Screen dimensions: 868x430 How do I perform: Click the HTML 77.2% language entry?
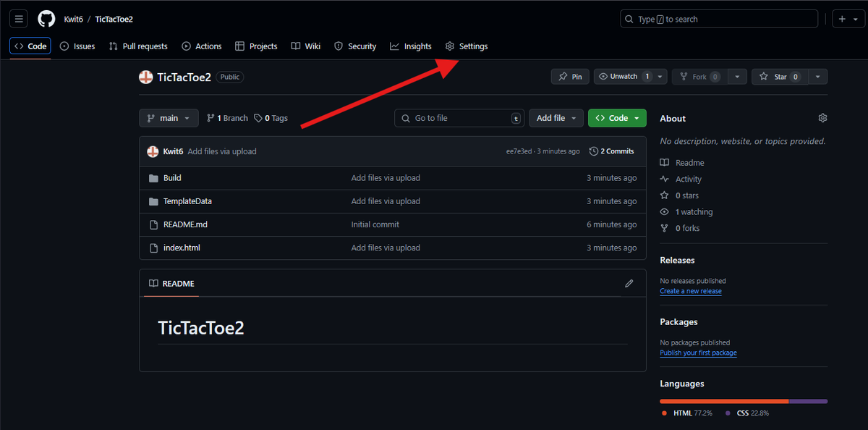(686, 413)
